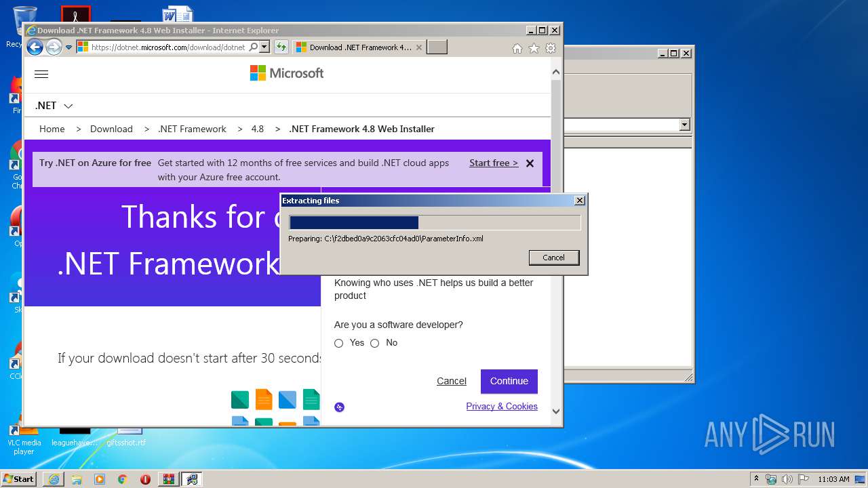The width and height of the screenshot is (868, 488).
Task: Click the network tray icon
Action: pyautogui.click(x=771, y=479)
